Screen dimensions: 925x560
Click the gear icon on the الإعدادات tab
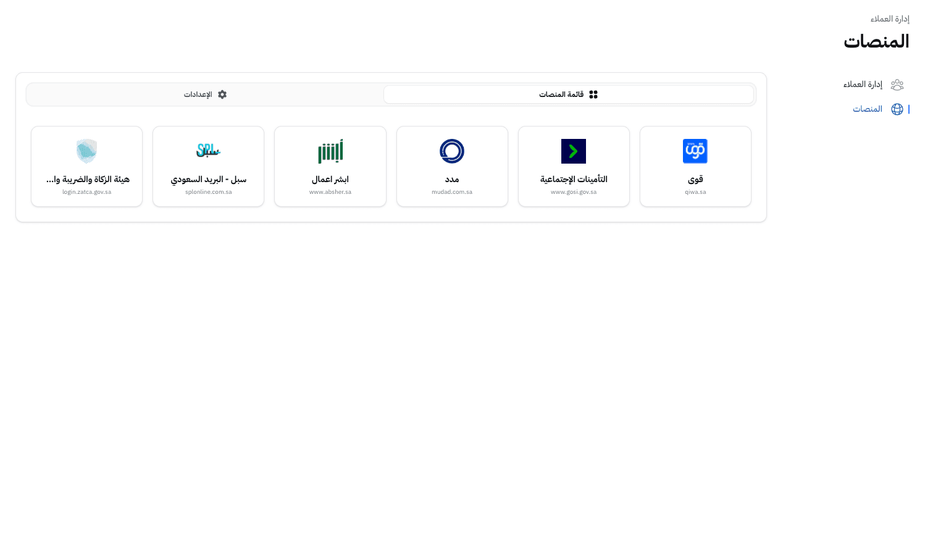[222, 94]
